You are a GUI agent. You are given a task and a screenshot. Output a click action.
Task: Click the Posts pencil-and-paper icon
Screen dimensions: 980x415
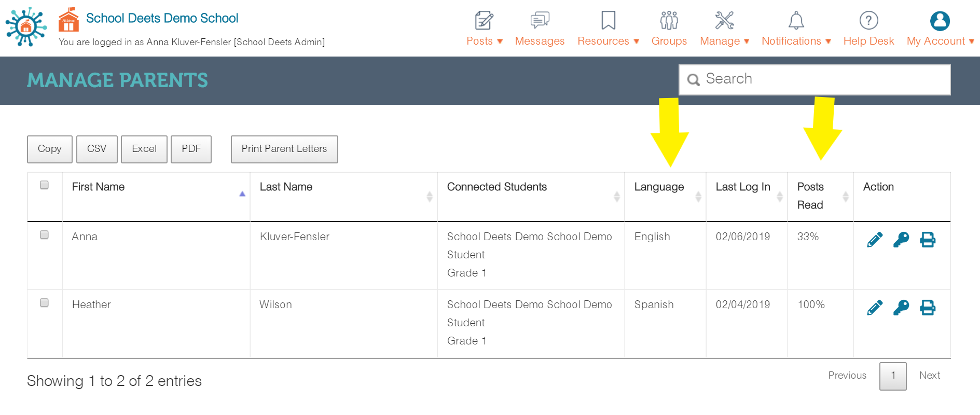484,20
